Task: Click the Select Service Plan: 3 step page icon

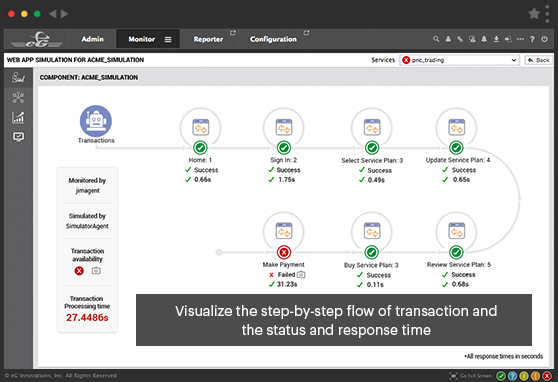Action: pos(372,127)
